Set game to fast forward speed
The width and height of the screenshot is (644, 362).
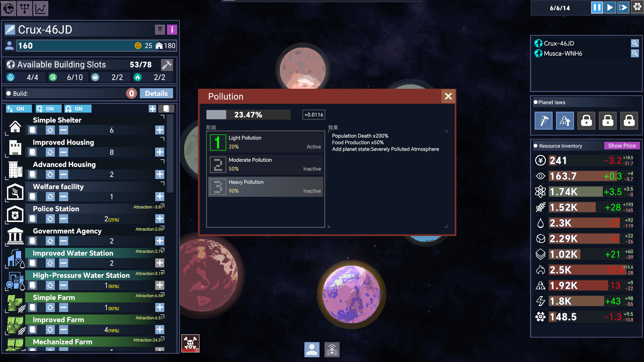(x=623, y=7)
